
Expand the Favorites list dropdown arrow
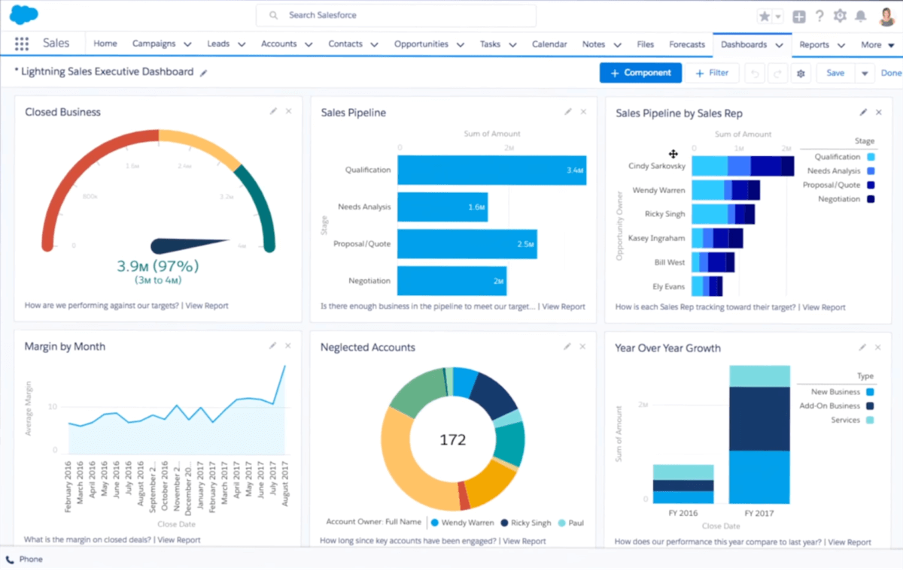click(778, 17)
